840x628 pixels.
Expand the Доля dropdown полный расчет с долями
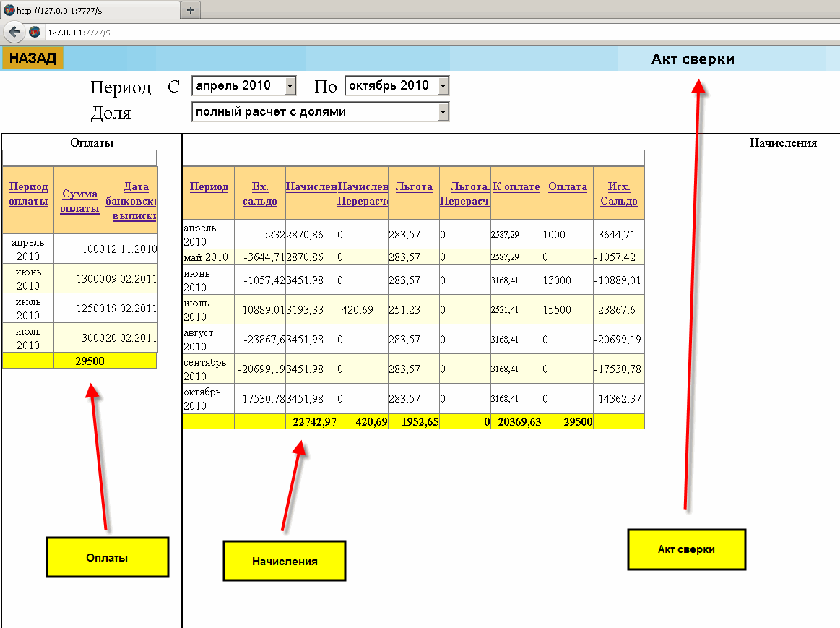tap(321, 112)
